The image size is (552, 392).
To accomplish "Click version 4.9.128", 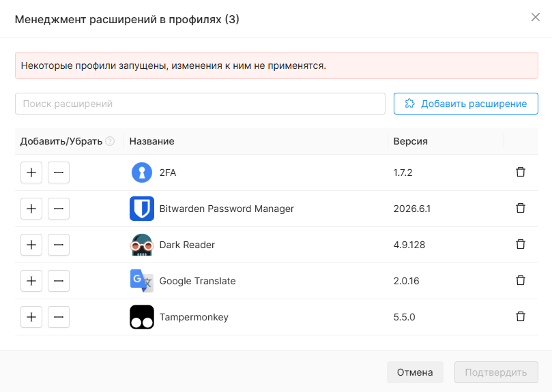I will click(x=409, y=245).
